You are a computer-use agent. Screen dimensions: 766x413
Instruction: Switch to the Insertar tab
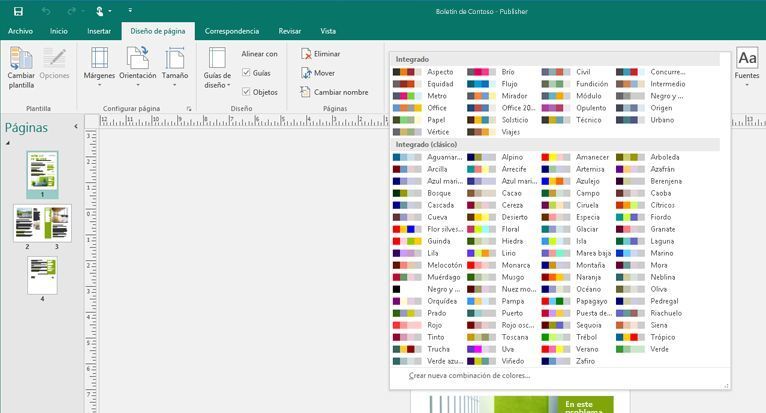point(99,31)
